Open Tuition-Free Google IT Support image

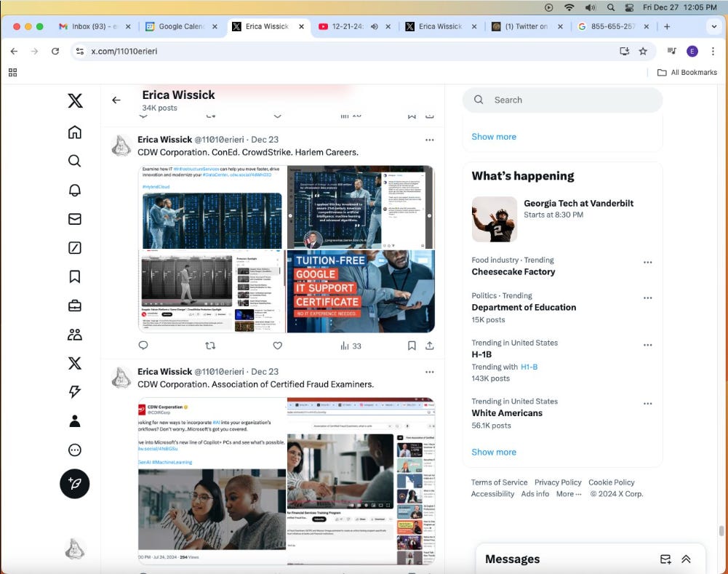(x=361, y=291)
